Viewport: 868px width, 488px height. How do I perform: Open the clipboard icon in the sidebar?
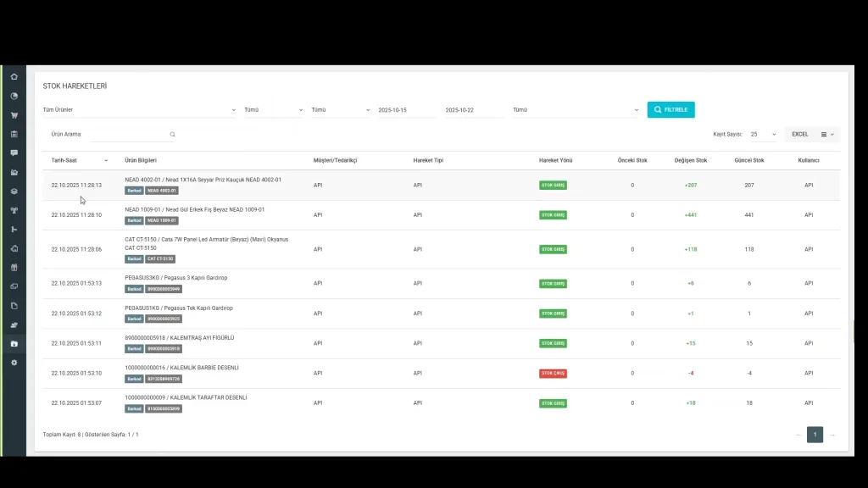(14, 134)
